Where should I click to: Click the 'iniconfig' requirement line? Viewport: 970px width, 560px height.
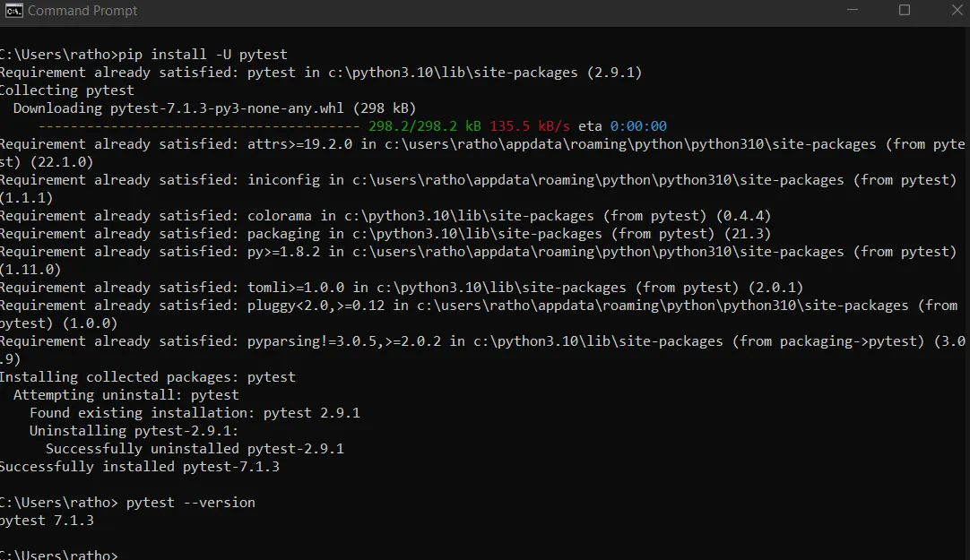(x=478, y=188)
